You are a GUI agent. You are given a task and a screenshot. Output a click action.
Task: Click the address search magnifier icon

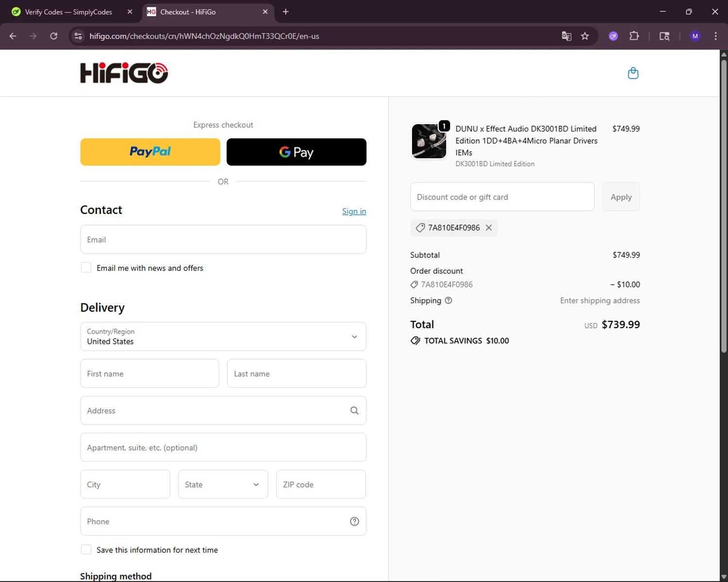[354, 410]
